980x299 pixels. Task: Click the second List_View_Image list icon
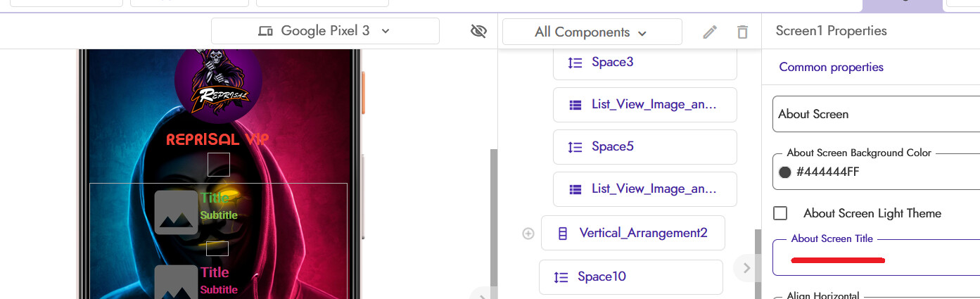pos(575,189)
